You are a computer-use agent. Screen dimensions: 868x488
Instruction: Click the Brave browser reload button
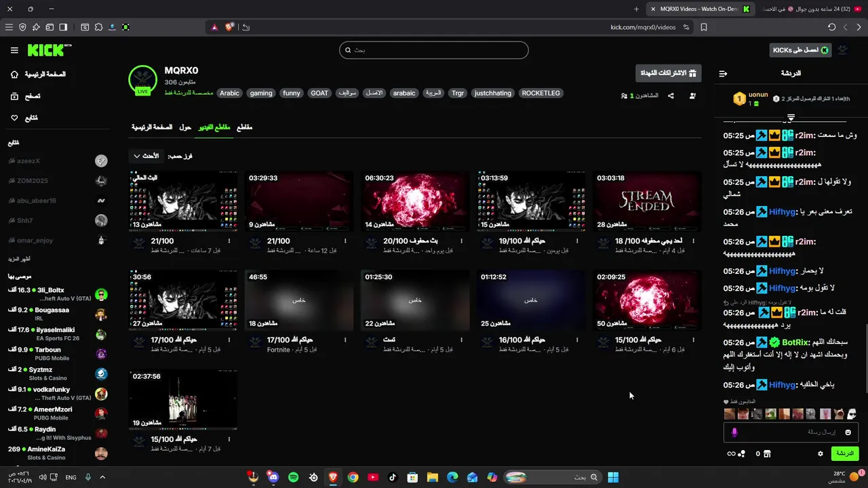click(x=832, y=27)
